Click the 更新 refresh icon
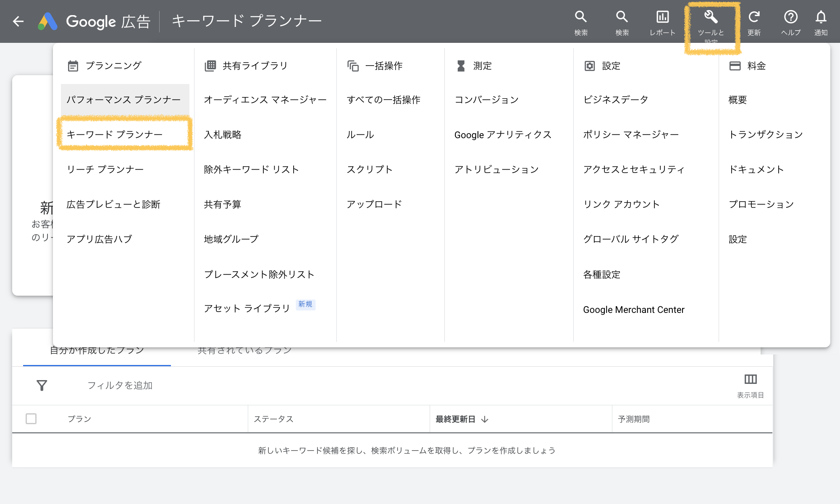 tap(754, 17)
